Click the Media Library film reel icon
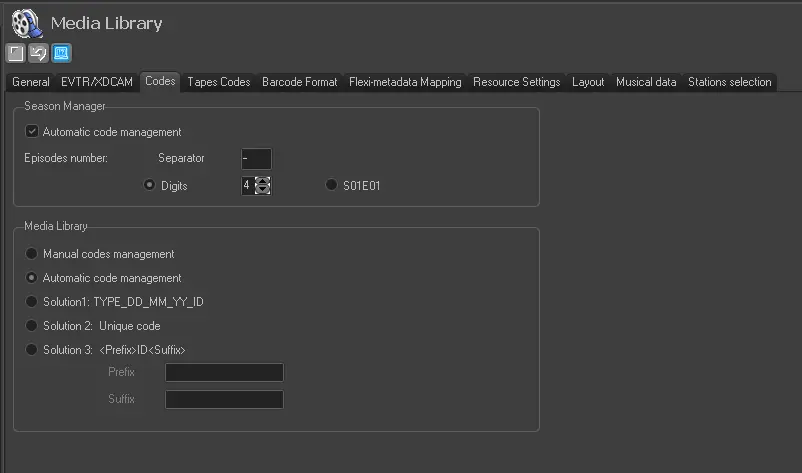 (26, 22)
